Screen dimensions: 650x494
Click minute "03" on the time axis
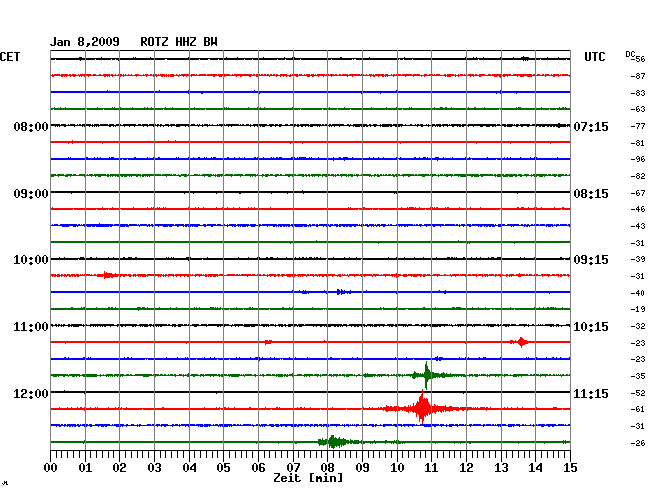tap(155, 467)
